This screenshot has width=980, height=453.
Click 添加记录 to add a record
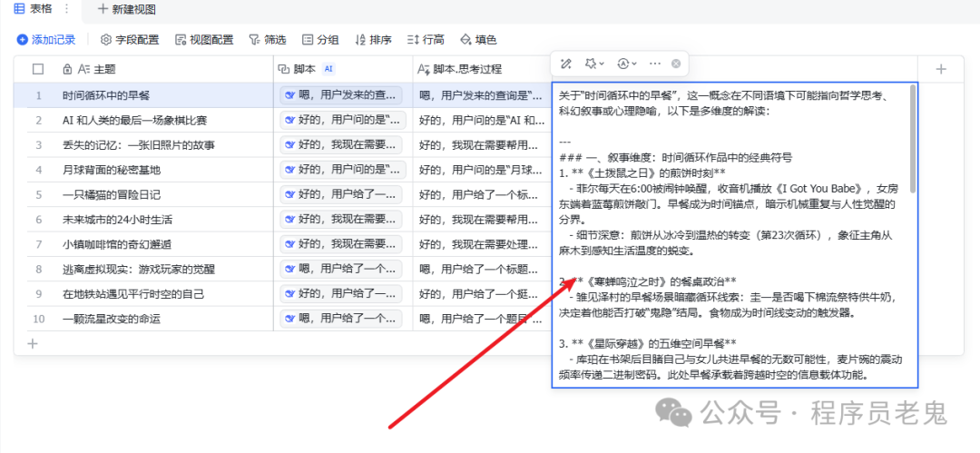(46, 40)
